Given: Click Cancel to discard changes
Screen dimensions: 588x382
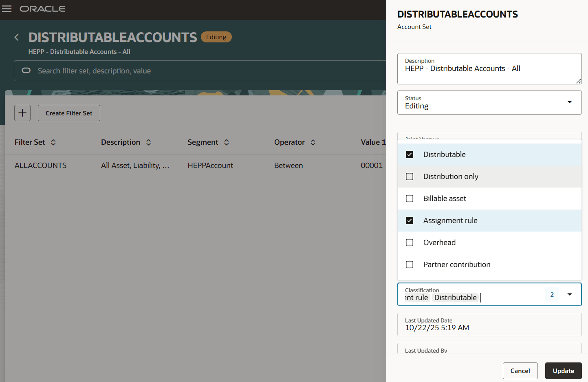Looking at the screenshot, I should tap(520, 371).
